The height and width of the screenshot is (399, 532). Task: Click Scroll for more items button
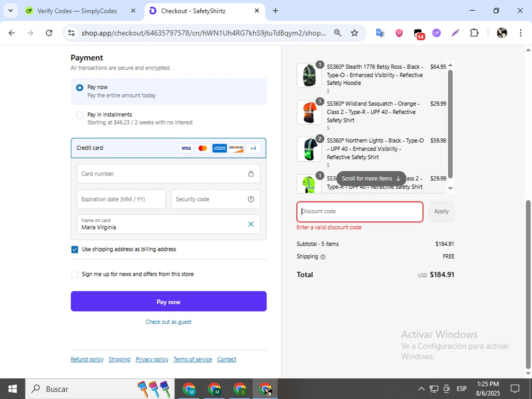point(371,178)
